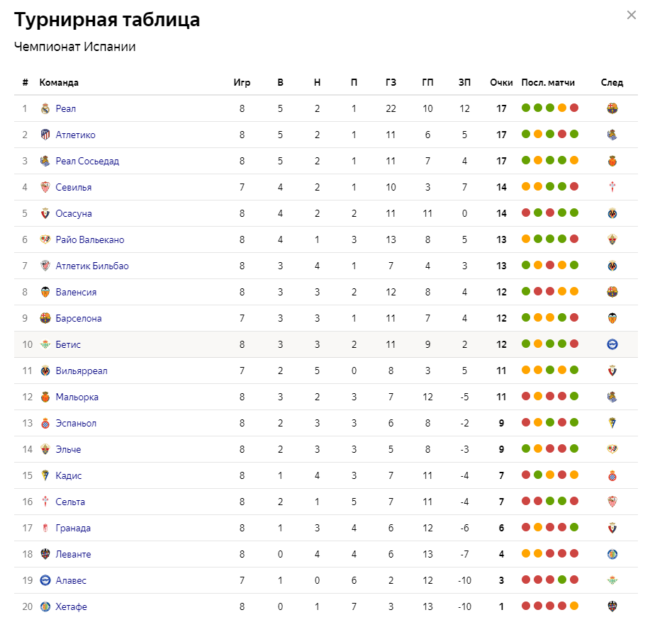Viewport: 650px width, 644px height.
Task: Select the highlighted Бетис row points value
Action: (x=501, y=344)
